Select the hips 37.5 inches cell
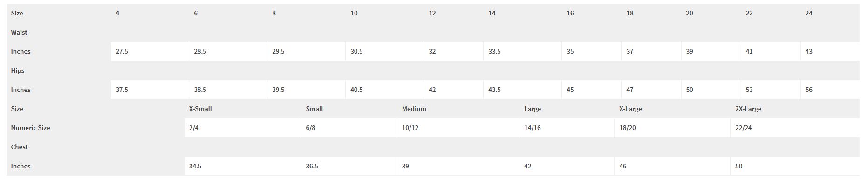Screen dimensions: 868x181 pyautogui.click(x=150, y=90)
